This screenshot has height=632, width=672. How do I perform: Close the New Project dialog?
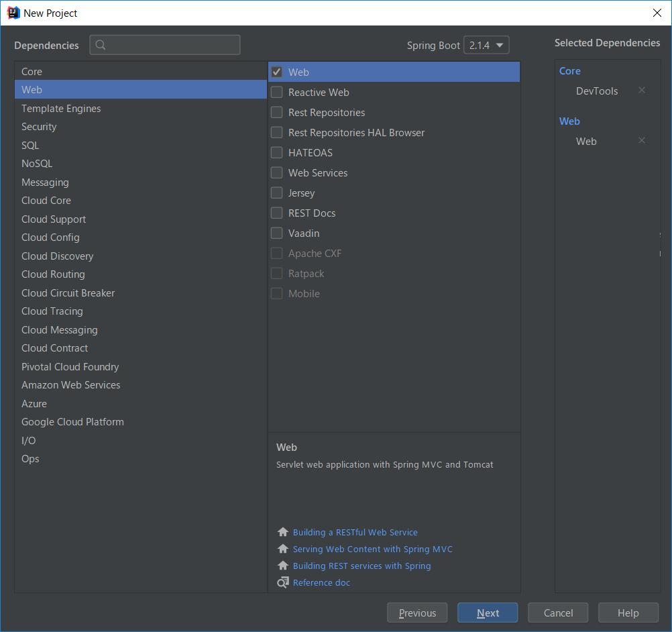click(657, 13)
